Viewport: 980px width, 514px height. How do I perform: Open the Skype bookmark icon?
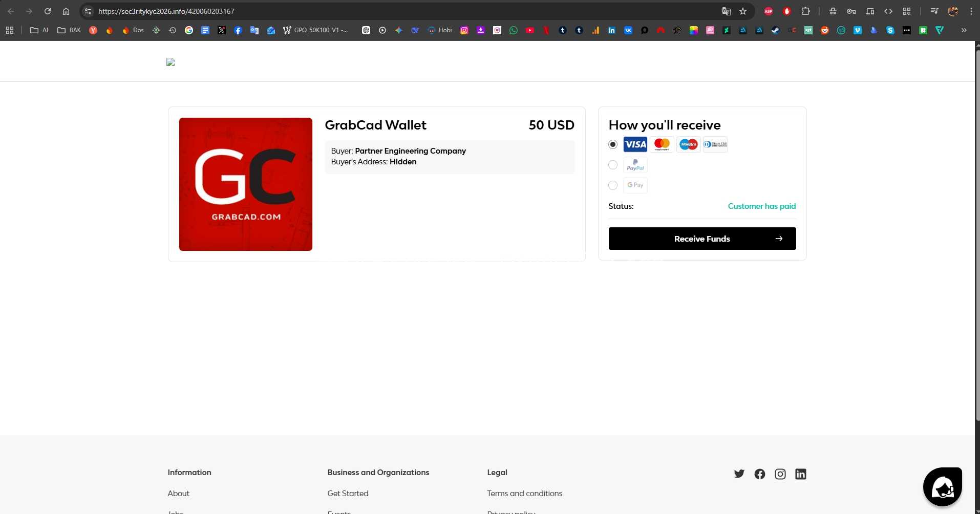(890, 30)
